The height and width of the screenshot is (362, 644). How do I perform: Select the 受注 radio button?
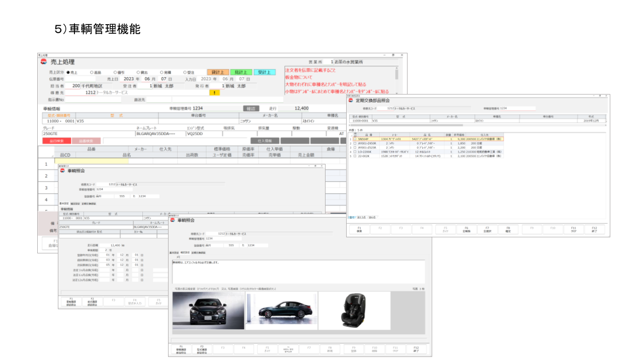[x=185, y=72]
